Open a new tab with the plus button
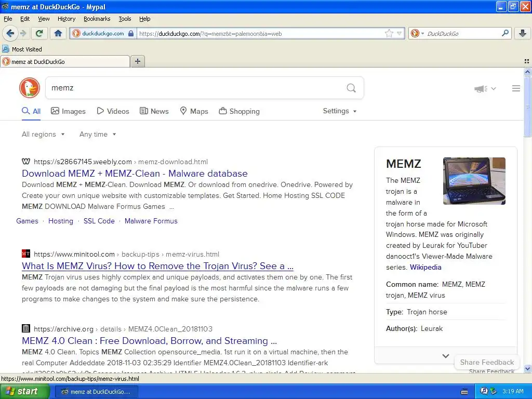 [x=137, y=61]
